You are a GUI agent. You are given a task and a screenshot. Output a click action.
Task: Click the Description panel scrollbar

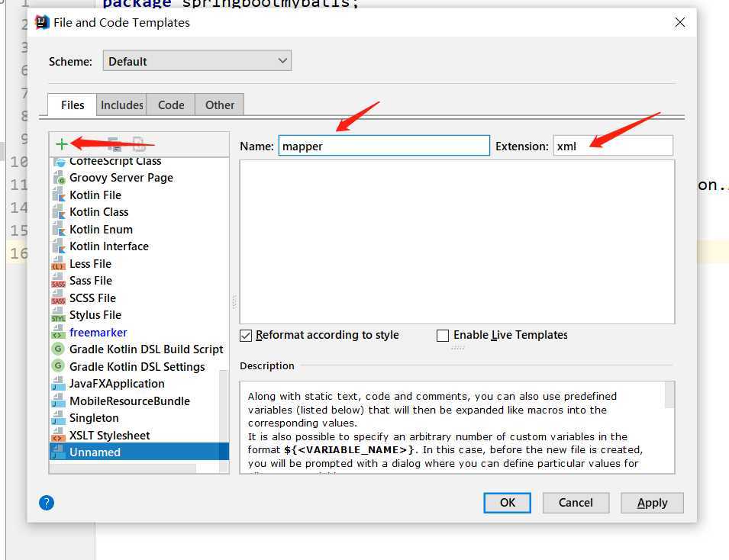coord(669,395)
